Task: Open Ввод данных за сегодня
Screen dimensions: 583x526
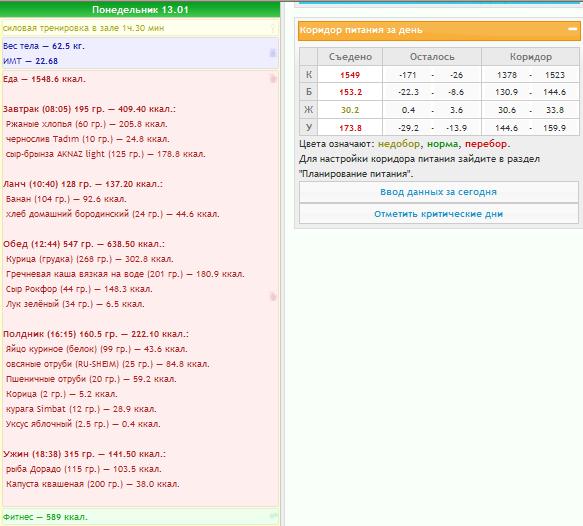Action: [x=438, y=192]
